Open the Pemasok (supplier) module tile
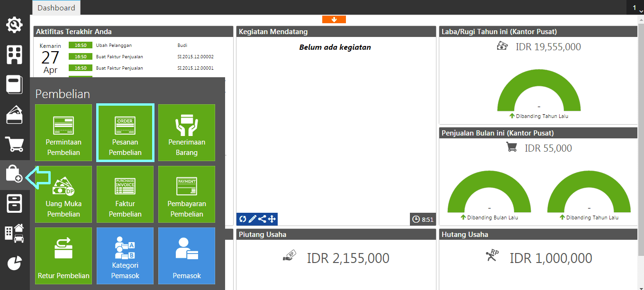This screenshot has height=290, width=644. tap(186, 256)
